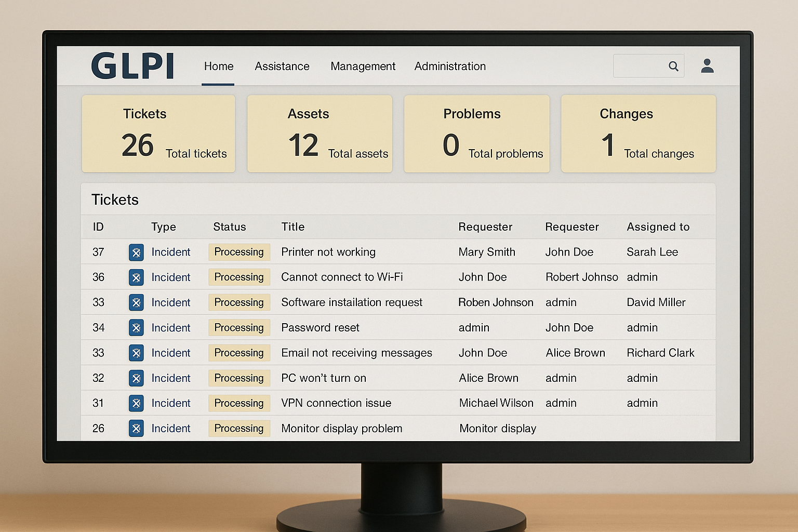Click the magnifying glass search icon
The height and width of the screenshot is (532, 798).
tap(673, 66)
